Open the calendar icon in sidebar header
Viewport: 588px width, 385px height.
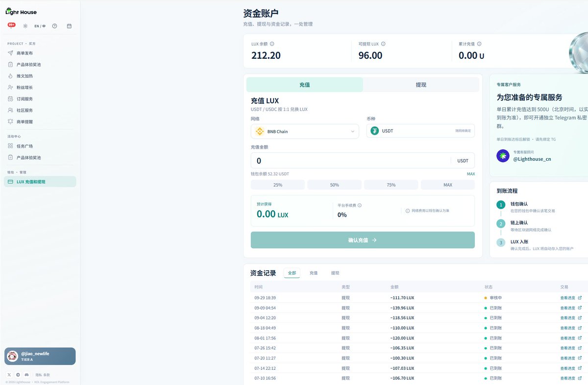click(69, 26)
